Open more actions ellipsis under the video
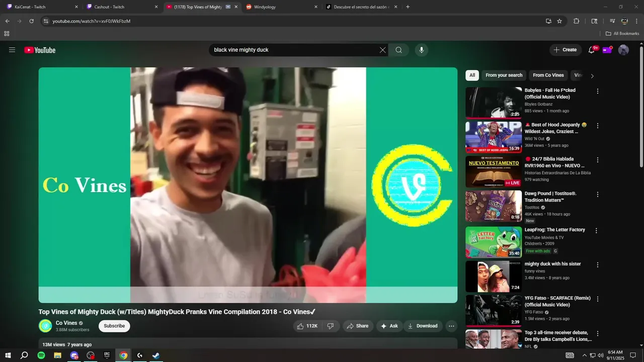The width and height of the screenshot is (644, 362). point(451,326)
